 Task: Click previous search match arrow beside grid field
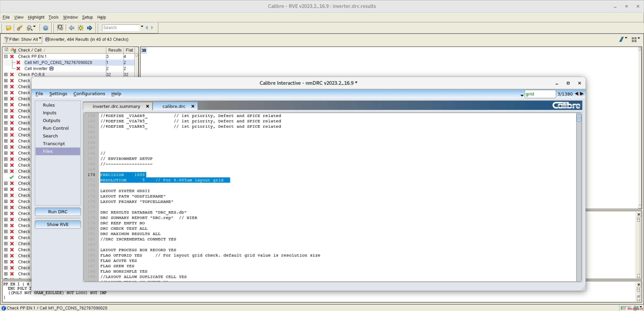click(x=576, y=94)
